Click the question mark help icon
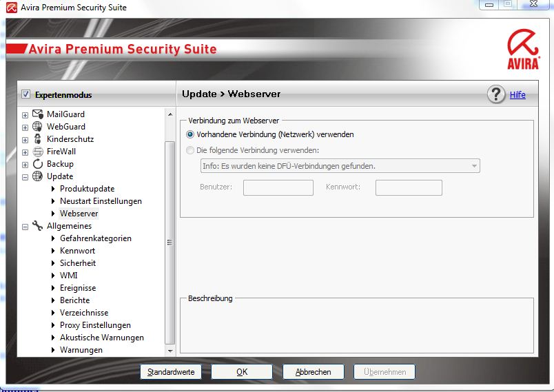 point(496,94)
